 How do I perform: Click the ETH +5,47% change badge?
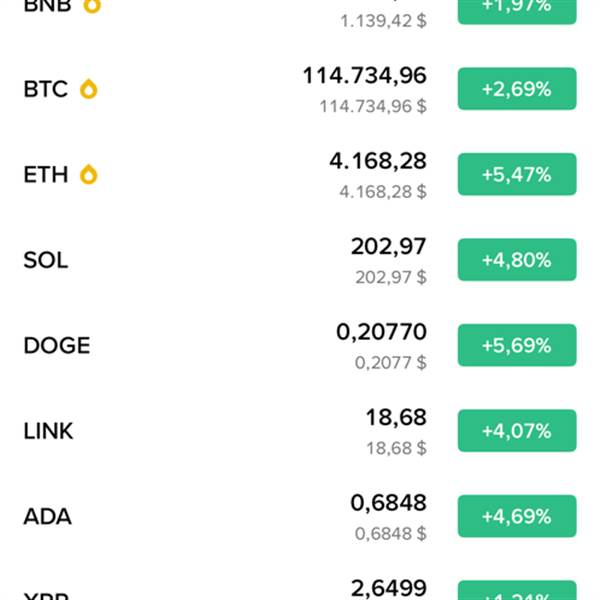(516, 174)
